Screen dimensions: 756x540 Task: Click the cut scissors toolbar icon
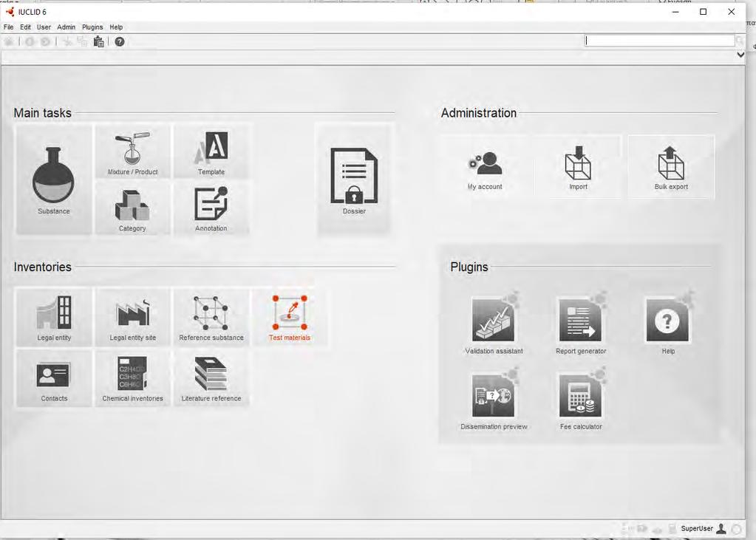(x=67, y=42)
